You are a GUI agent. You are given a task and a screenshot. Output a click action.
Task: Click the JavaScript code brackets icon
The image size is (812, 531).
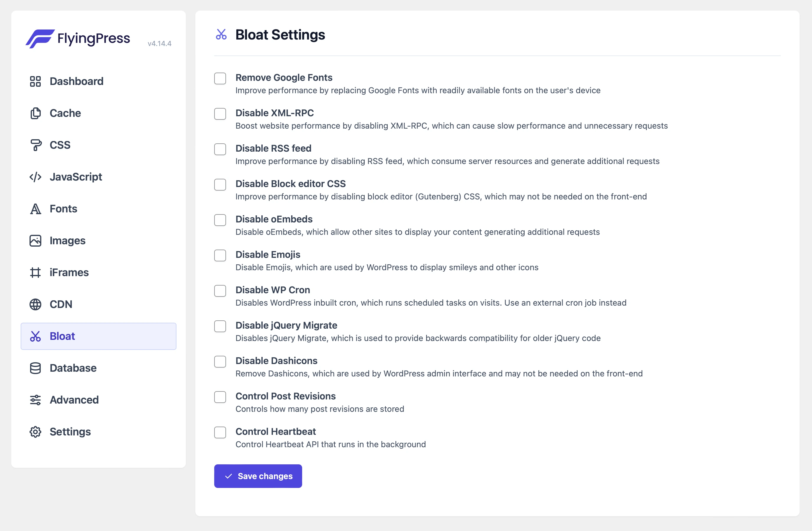(35, 177)
